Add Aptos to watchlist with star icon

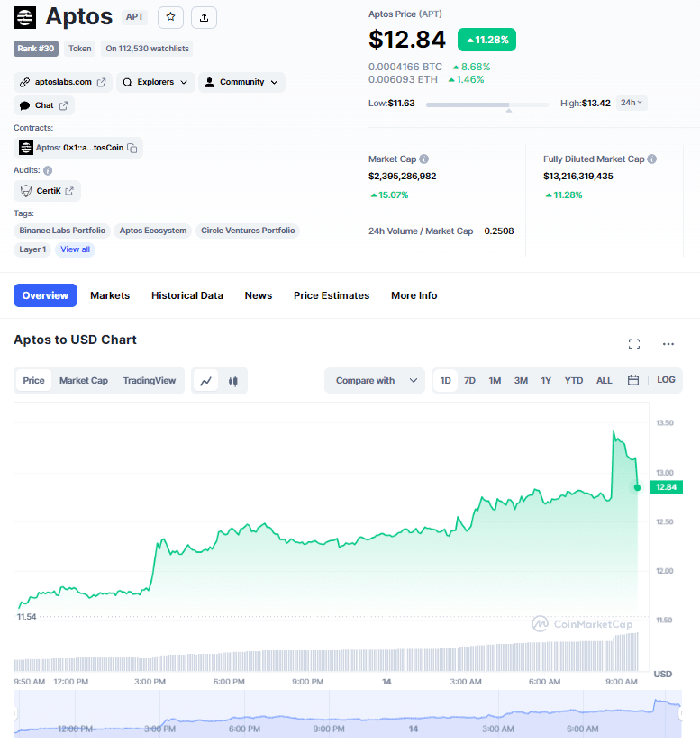[x=170, y=17]
